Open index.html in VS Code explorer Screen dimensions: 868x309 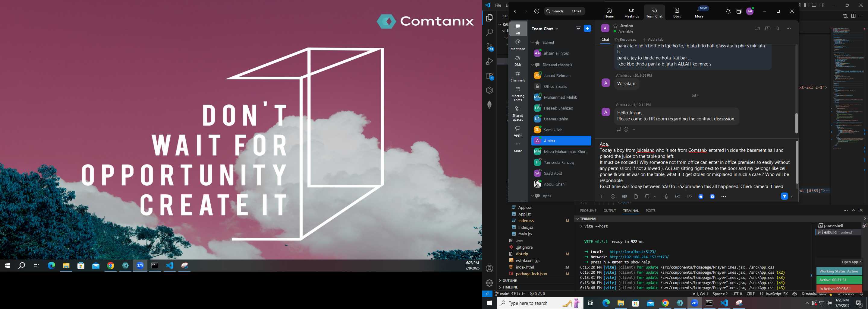[x=535, y=267]
